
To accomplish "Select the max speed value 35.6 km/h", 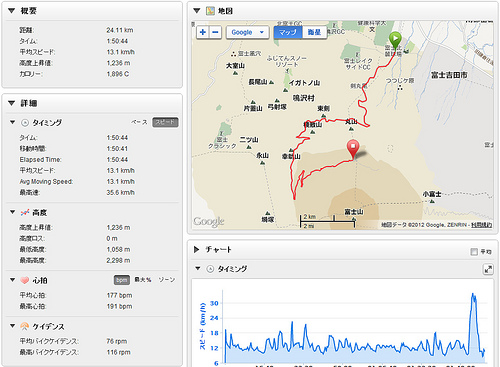I will tap(121, 192).
